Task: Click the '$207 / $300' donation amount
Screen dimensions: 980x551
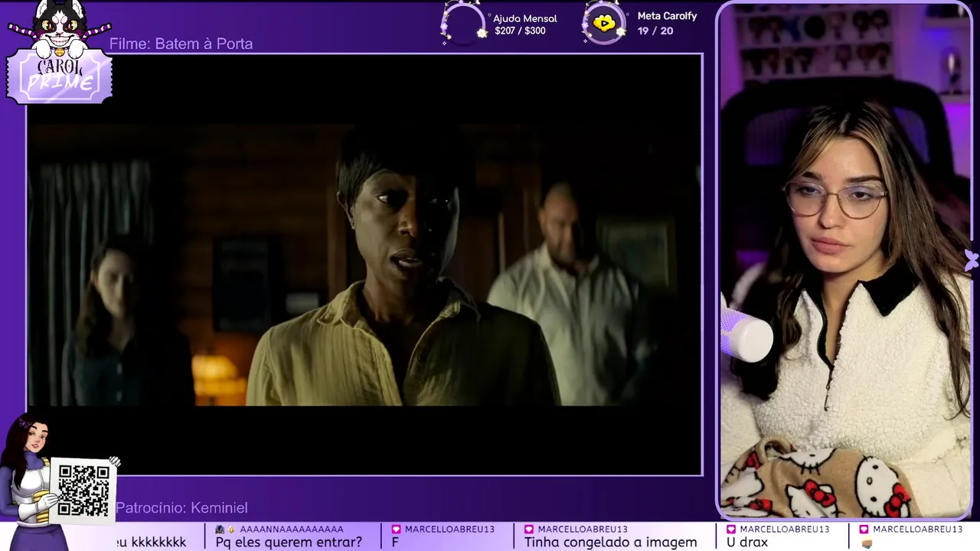Action: 520,31
